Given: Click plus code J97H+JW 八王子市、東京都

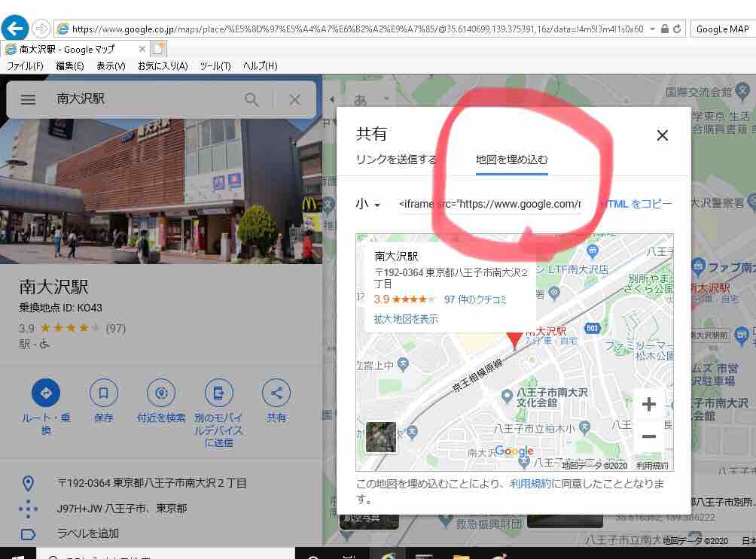Looking at the screenshot, I should (x=121, y=509).
